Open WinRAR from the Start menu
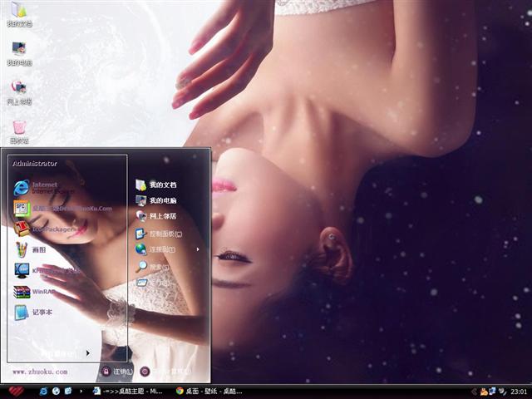This screenshot has height=399, width=532. point(34,292)
